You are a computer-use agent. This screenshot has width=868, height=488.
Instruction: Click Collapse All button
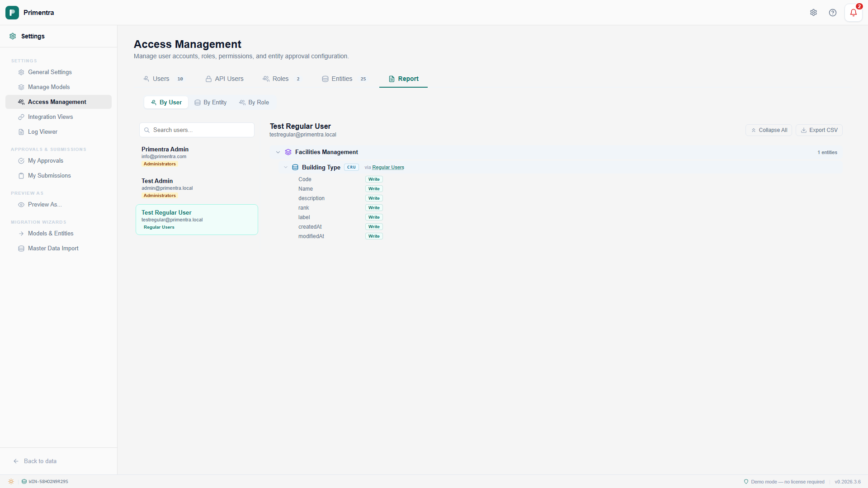pos(769,130)
